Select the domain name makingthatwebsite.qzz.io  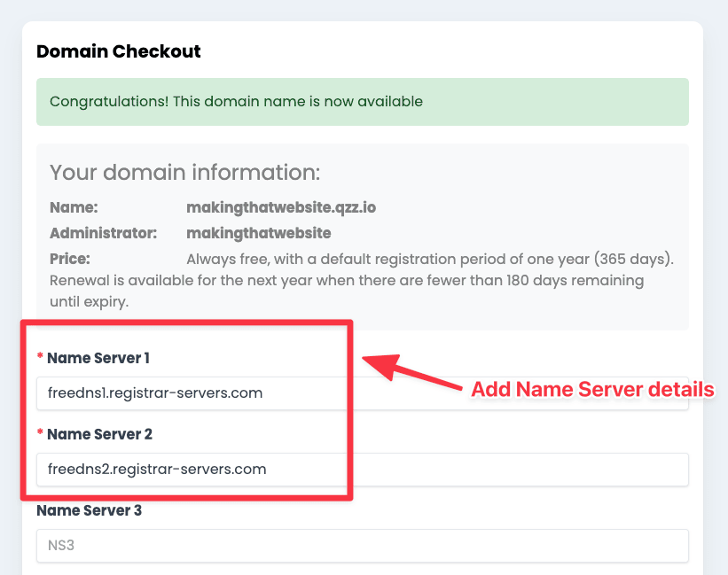pyautogui.click(x=280, y=206)
